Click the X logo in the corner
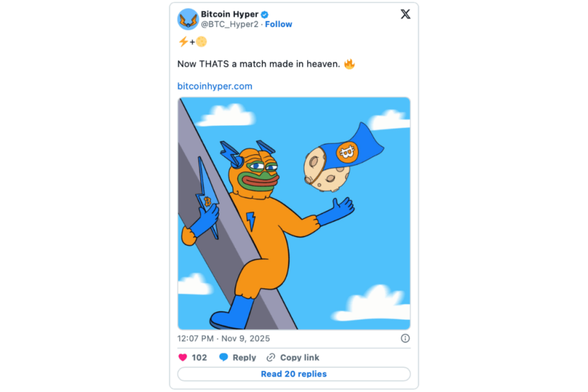This screenshot has height=392, width=588. (406, 14)
